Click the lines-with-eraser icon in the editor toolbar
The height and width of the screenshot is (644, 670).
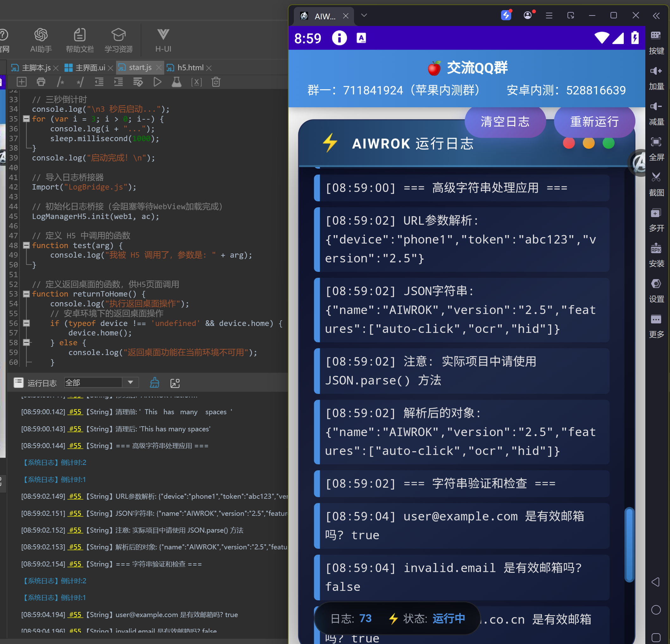pos(138,82)
